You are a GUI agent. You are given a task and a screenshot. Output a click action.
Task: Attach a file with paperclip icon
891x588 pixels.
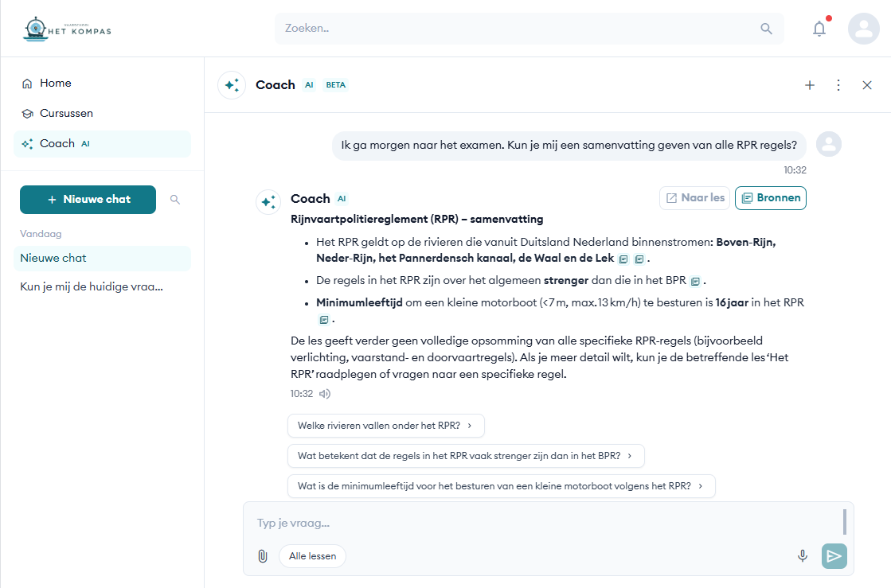[x=262, y=556]
